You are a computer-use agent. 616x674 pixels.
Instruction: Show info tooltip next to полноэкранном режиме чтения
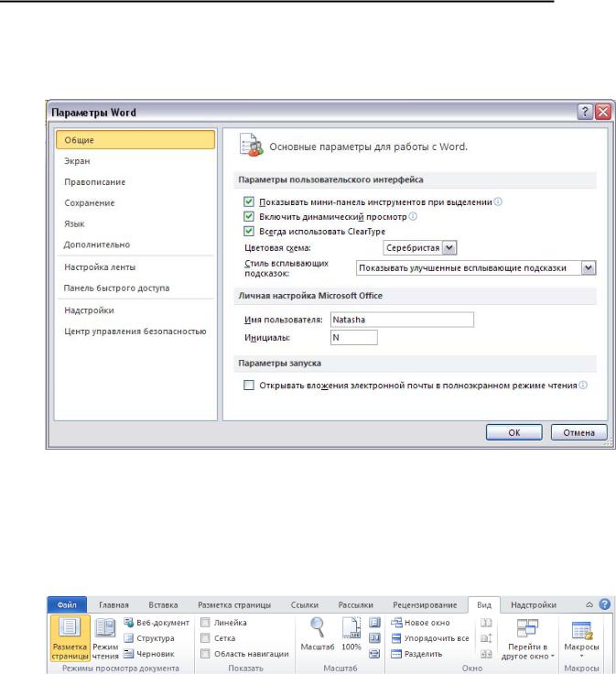(x=583, y=385)
